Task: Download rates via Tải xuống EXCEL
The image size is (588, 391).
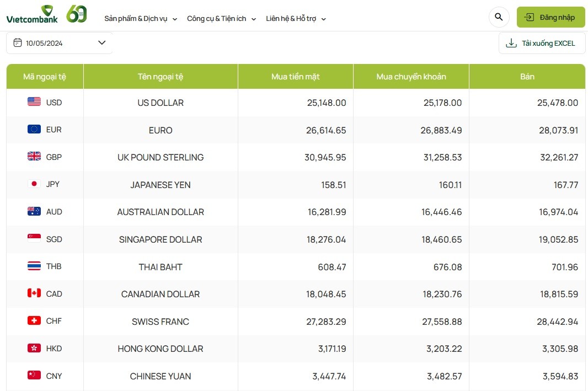Action: click(542, 43)
